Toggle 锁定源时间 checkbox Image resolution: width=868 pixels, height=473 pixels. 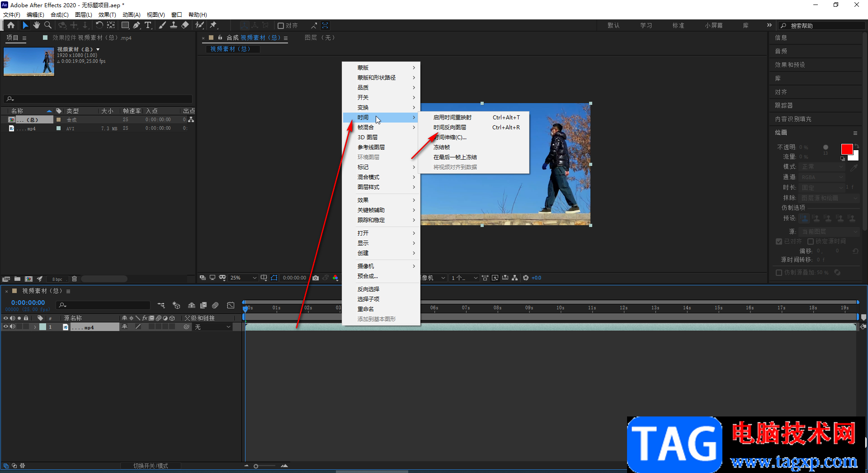pos(811,241)
